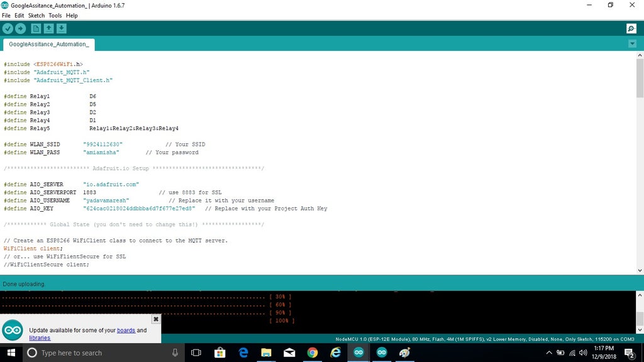The image size is (644, 362).
Task: Open a sketch via the Open toolbar icon
Action: tap(48, 28)
